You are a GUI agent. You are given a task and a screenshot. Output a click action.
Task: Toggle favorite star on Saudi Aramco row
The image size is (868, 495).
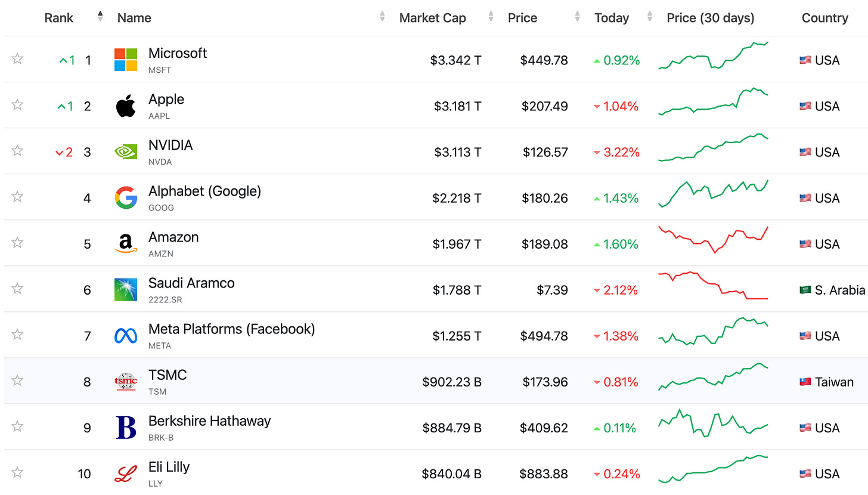click(x=17, y=288)
